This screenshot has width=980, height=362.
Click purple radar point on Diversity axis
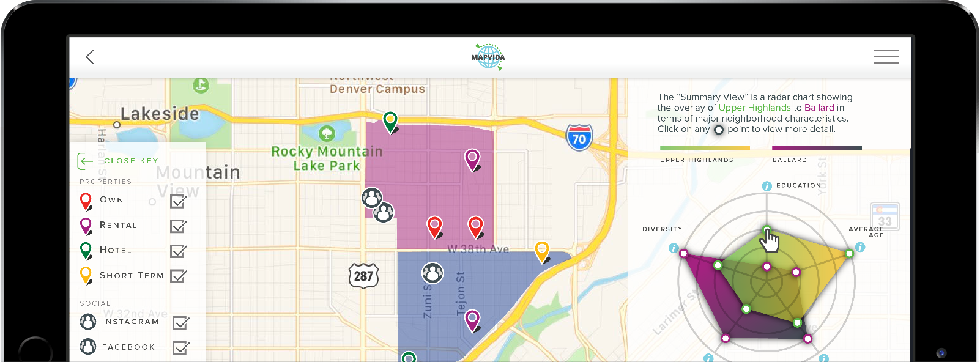(x=683, y=253)
